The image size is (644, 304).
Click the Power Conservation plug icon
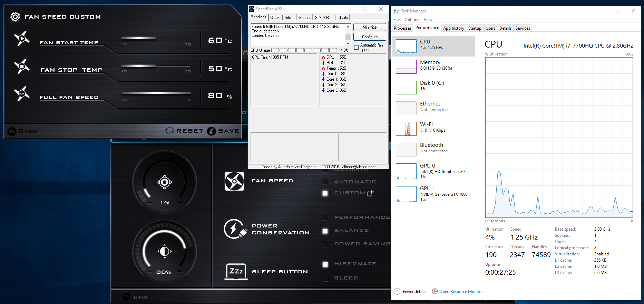pos(235,229)
